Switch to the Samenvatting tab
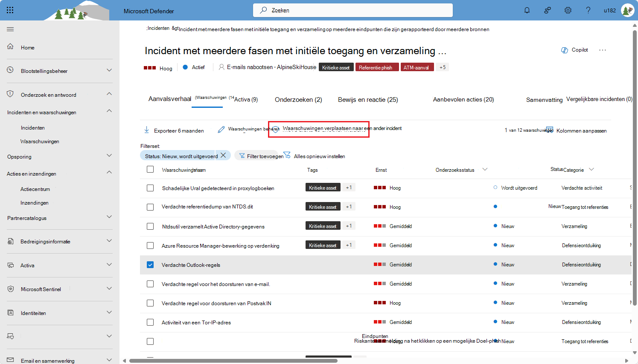This screenshot has height=364, width=638. tap(544, 100)
